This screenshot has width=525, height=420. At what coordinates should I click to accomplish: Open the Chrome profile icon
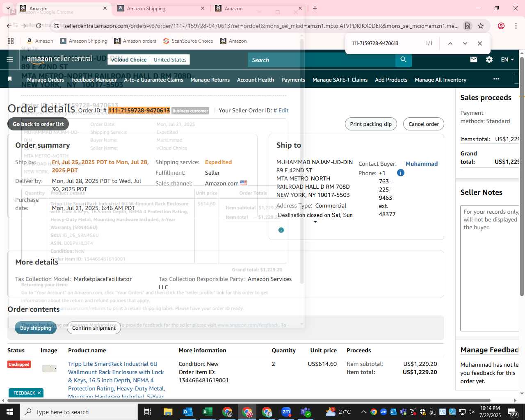click(x=501, y=26)
